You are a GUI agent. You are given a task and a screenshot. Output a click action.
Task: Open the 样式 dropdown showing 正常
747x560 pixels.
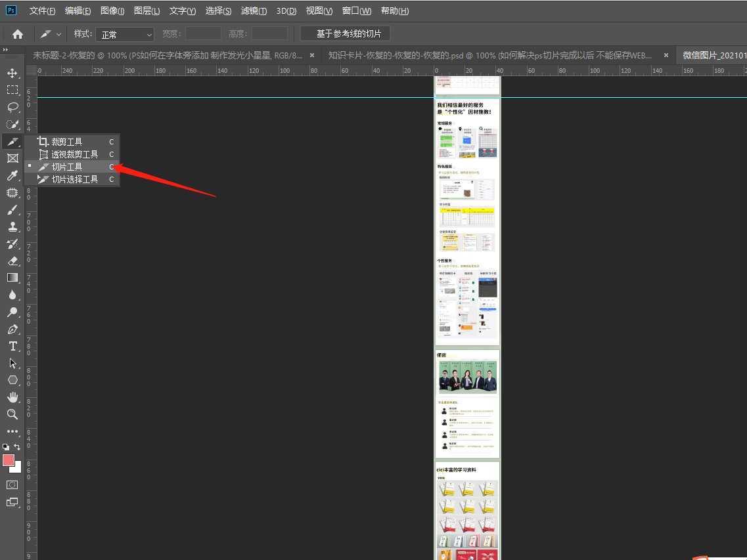pos(125,34)
